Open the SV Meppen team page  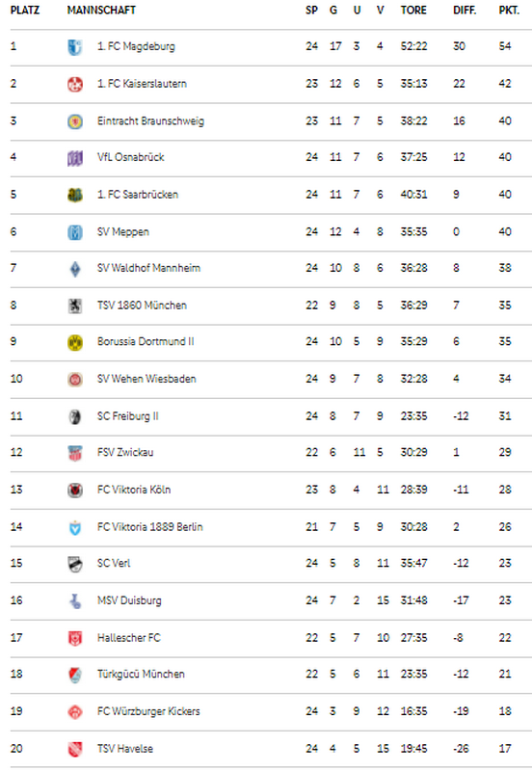[123, 231]
